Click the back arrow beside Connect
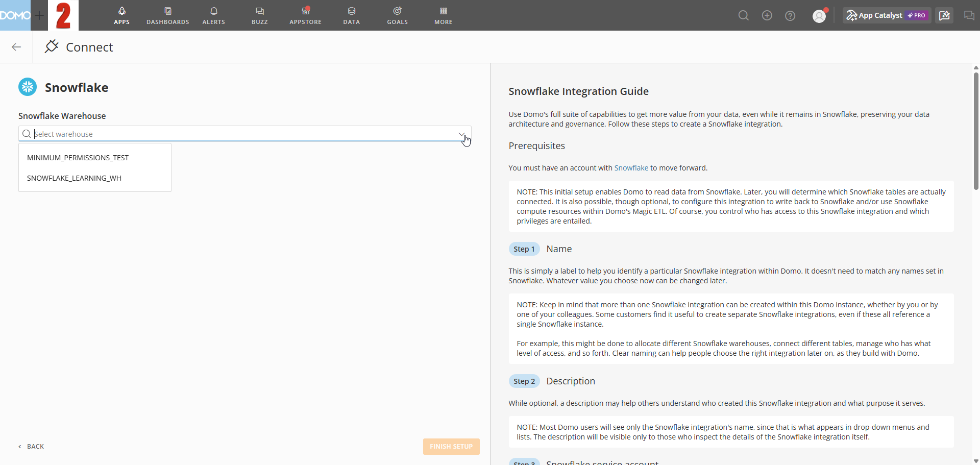This screenshot has height=465, width=980. pos(16,47)
